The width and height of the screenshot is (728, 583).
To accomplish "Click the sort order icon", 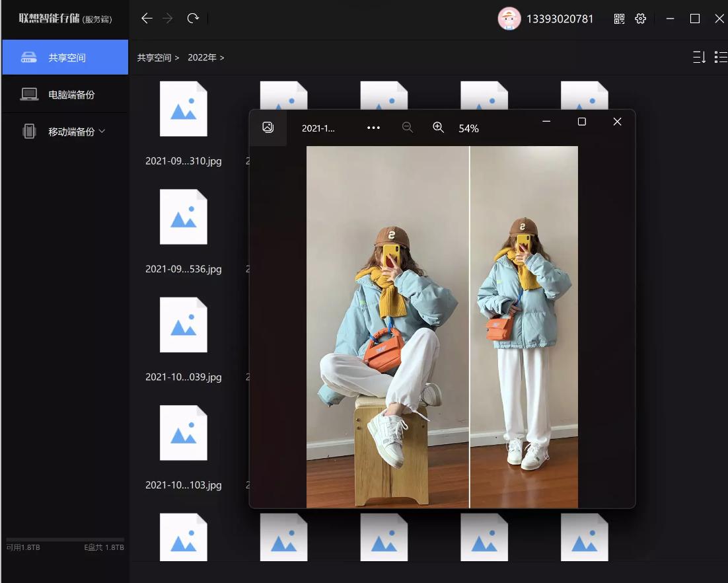I will tap(699, 58).
